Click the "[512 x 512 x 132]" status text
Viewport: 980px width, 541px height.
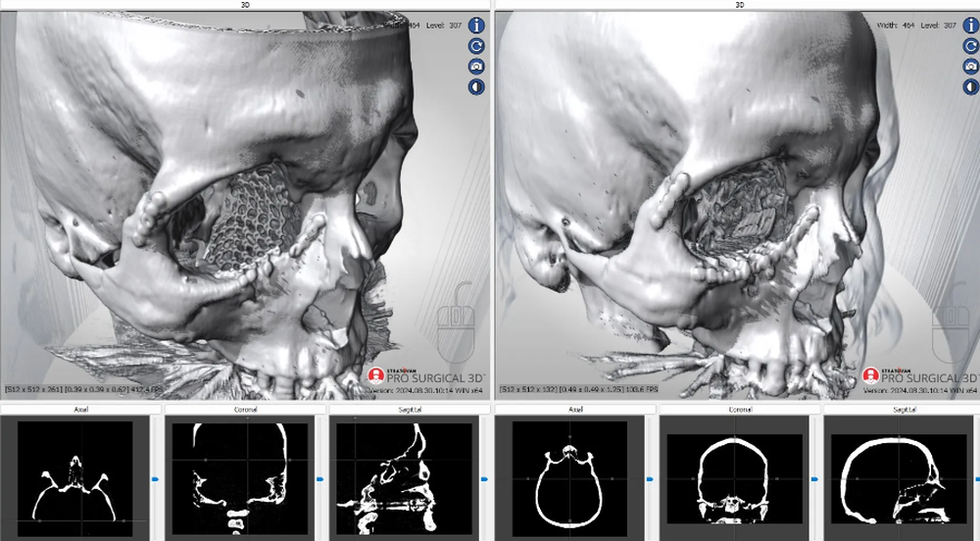coord(528,389)
